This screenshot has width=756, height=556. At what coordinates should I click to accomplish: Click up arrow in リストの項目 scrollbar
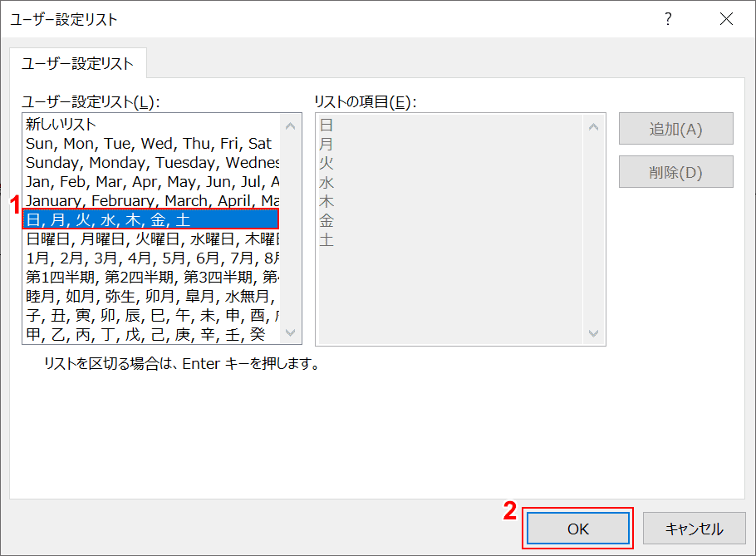[593, 127]
